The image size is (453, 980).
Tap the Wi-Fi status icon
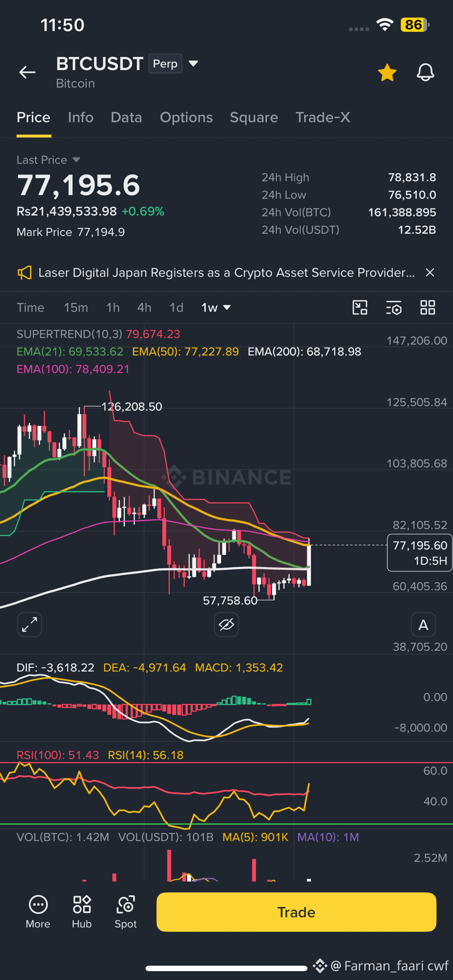pos(385,25)
